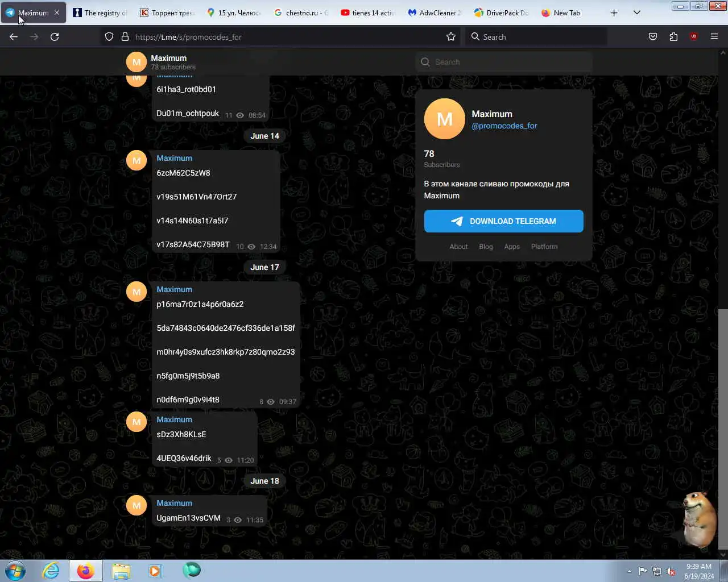The width and height of the screenshot is (728, 582).
Task: Close the Maximum Telegram tab
Action: tap(57, 13)
